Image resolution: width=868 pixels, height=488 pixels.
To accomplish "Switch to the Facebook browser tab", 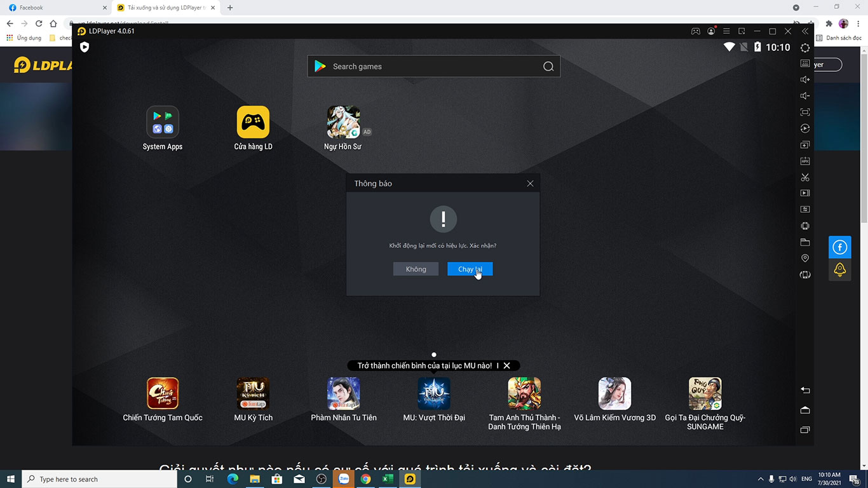I will click(x=57, y=8).
